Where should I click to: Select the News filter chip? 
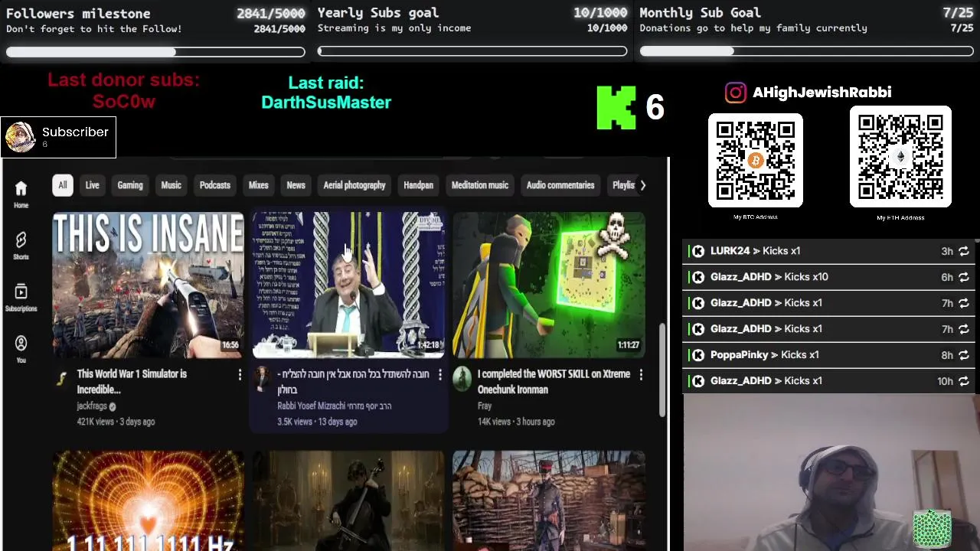[x=296, y=185]
